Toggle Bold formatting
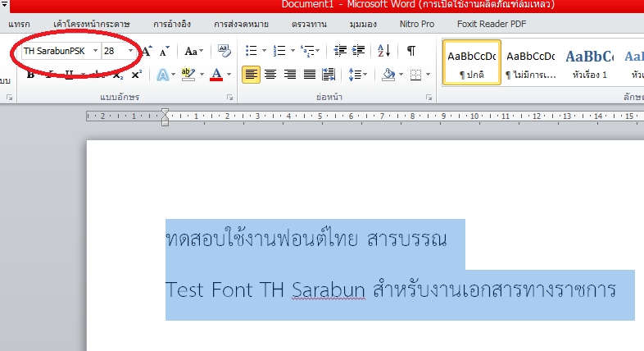 pos(30,75)
